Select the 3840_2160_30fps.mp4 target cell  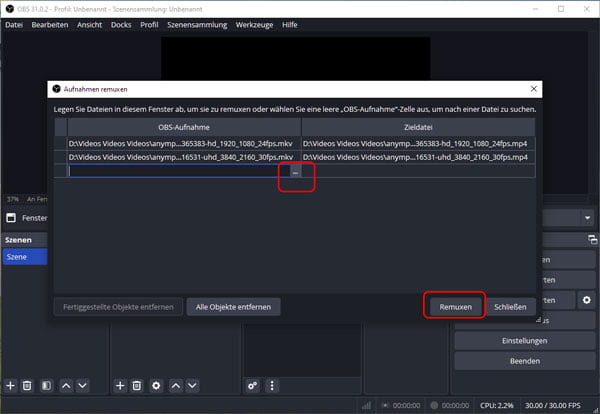pos(418,157)
